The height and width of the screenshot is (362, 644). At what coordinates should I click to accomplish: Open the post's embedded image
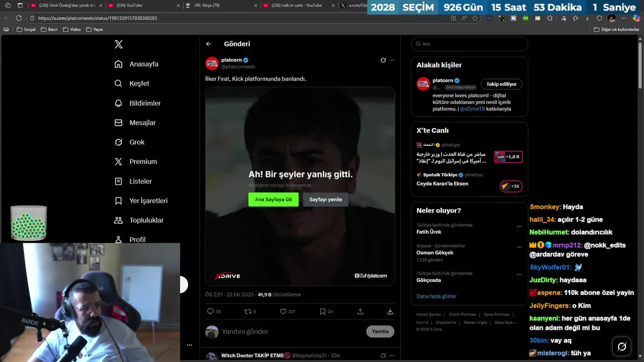click(x=300, y=186)
